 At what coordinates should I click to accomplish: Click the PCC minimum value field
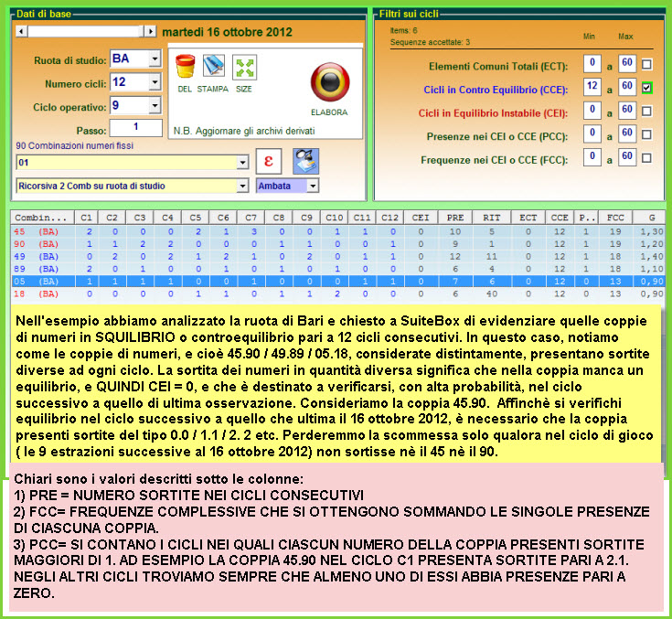[x=592, y=133]
